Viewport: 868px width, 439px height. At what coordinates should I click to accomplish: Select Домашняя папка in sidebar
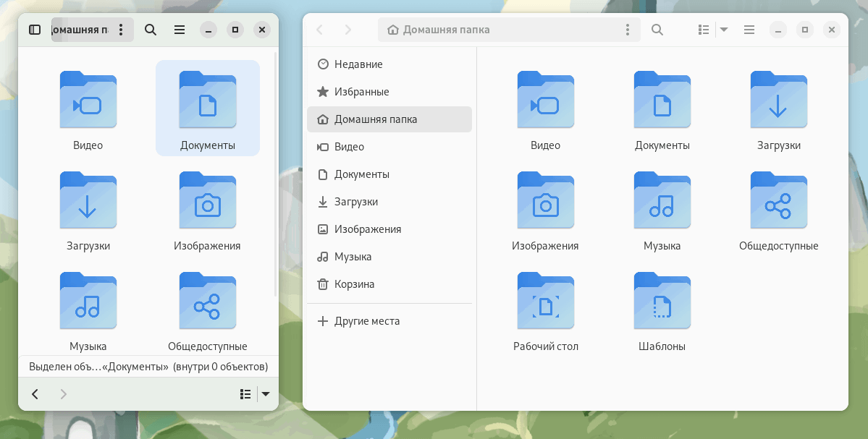[389, 119]
